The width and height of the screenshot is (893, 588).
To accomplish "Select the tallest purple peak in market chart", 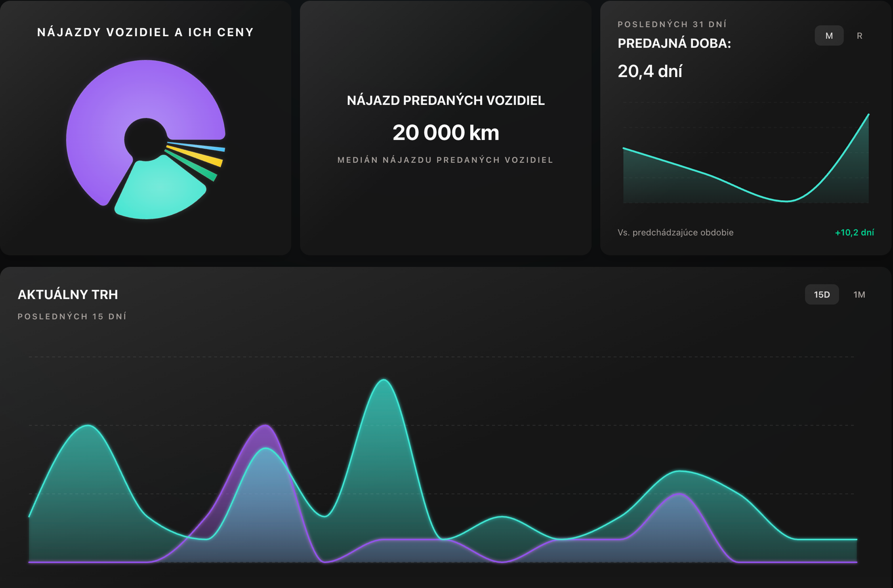I will [265, 426].
